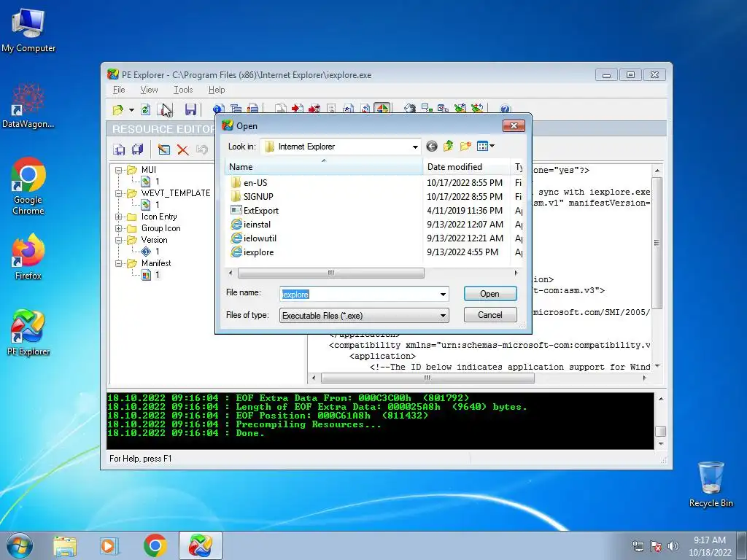Open the Look in folder dropdown
Viewport: 747px width, 560px height.
pos(415,147)
